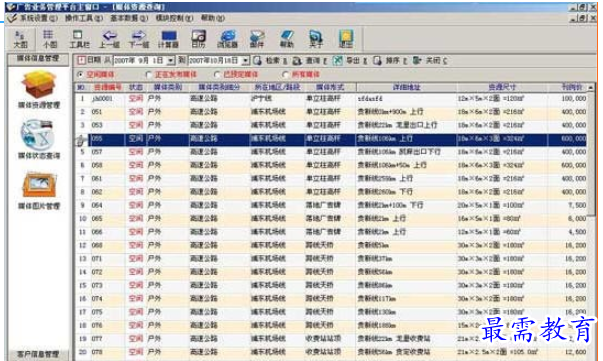603x361 pixels.
Task: Click the export (导出) Excel icon
Action: 337,60
